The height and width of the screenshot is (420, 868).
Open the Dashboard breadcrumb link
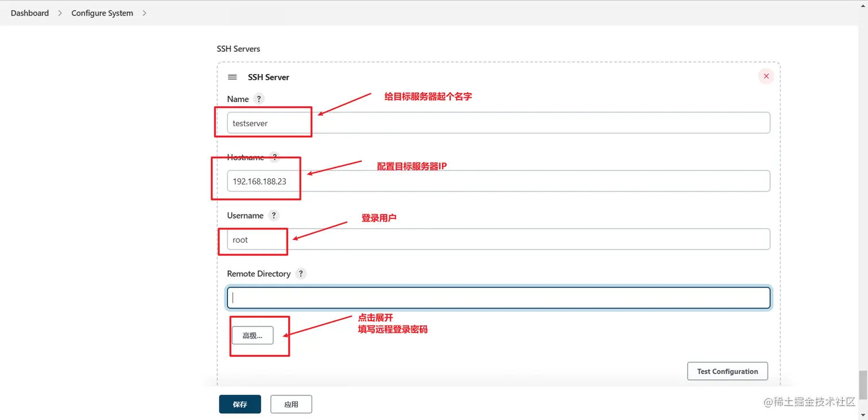click(x=30, y=13)
